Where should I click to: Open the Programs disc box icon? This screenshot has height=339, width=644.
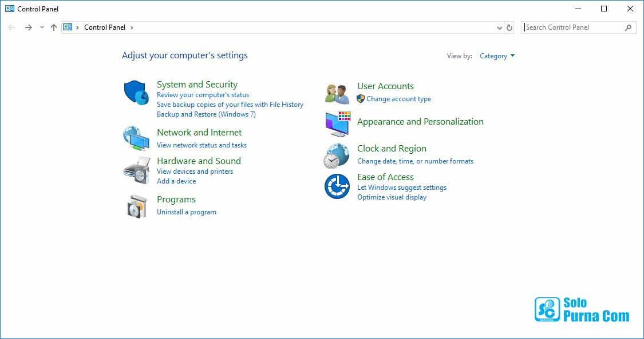[x=137, y=206]
